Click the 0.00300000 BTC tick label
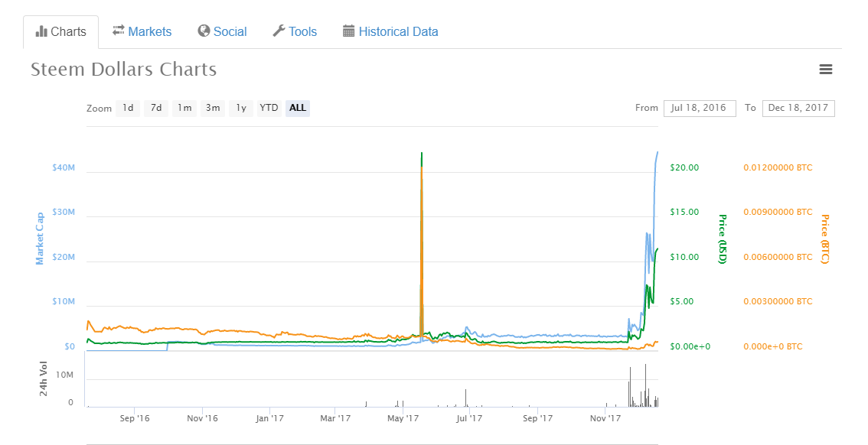The height and width of the screenshot is (445, 868). coord(778,301)
